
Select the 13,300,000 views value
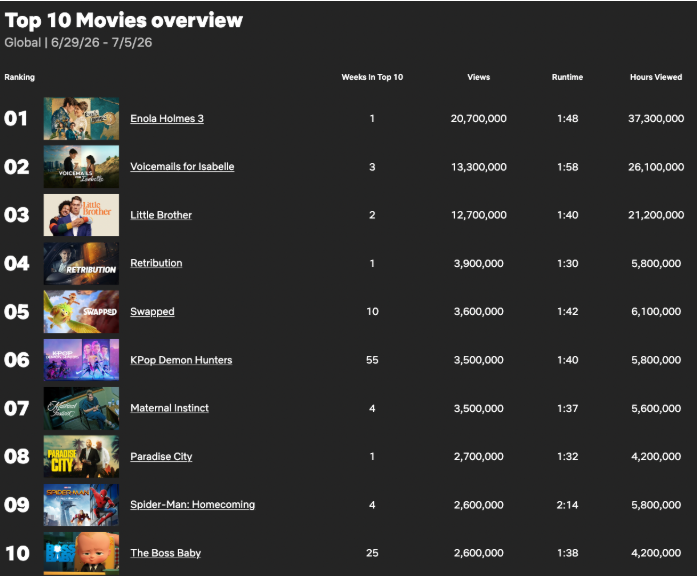479,167
